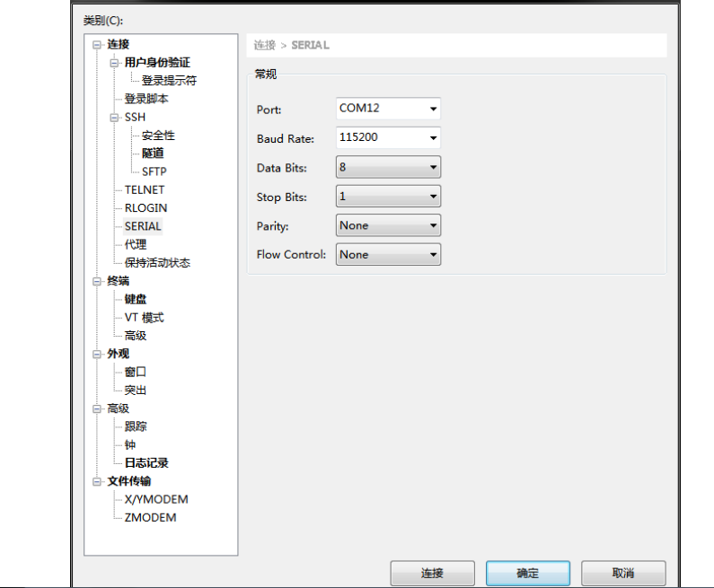Select top-level 高级 category
The width and height of the screenshot is (714, 588).
click(119, 408)
